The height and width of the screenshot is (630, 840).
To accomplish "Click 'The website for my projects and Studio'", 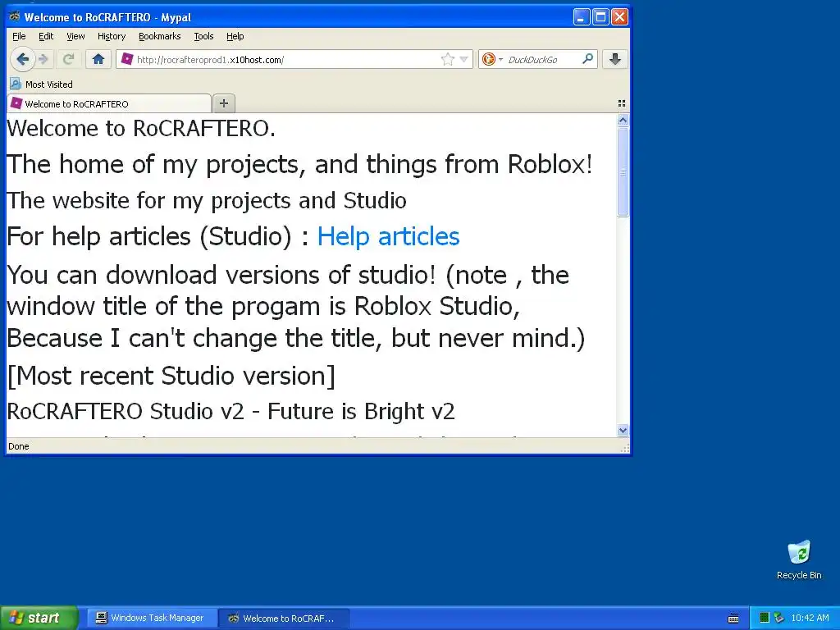I will click(206, 200).
